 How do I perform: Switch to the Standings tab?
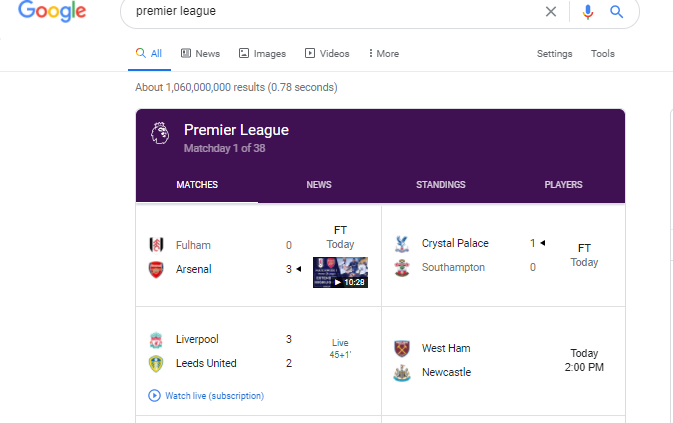(441, 185)
